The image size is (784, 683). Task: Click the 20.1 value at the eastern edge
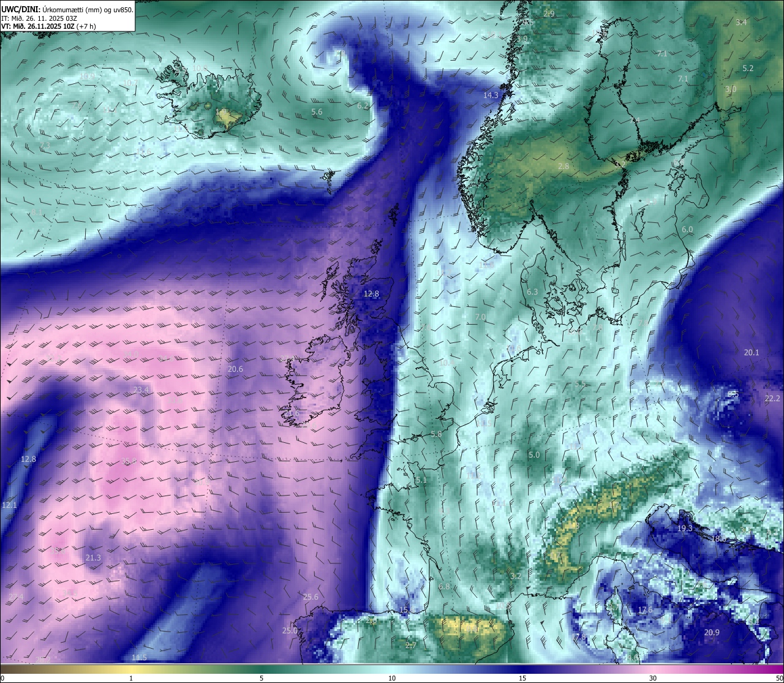point(752,353)
